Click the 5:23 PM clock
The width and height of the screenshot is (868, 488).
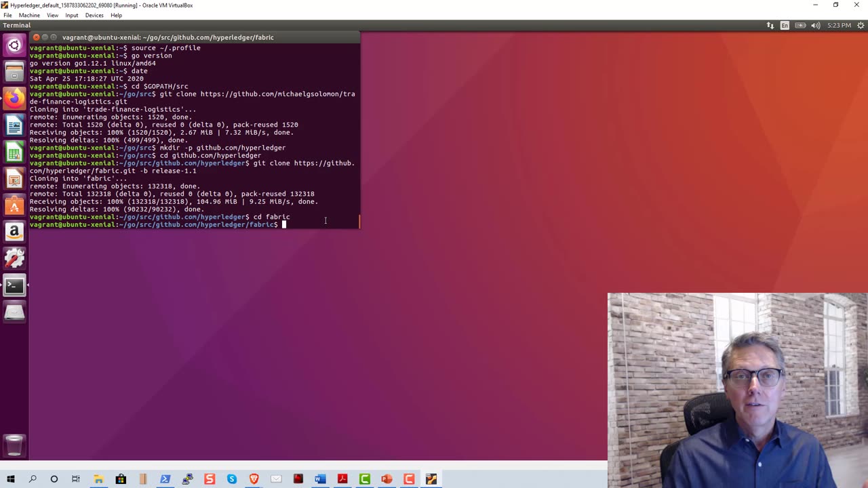839,25
